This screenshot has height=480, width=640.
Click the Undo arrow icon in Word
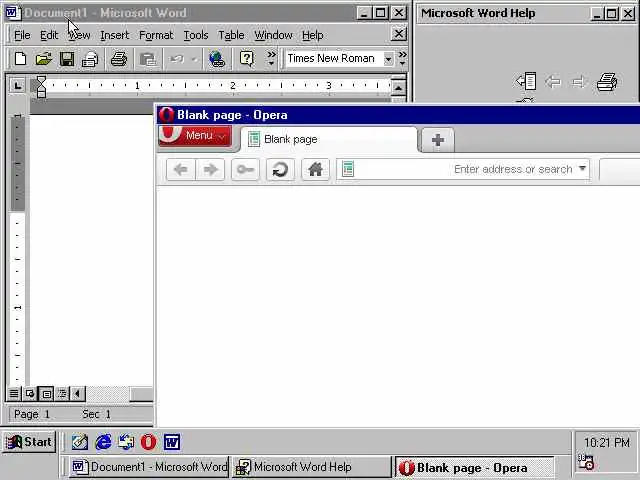tap(177, 59)
